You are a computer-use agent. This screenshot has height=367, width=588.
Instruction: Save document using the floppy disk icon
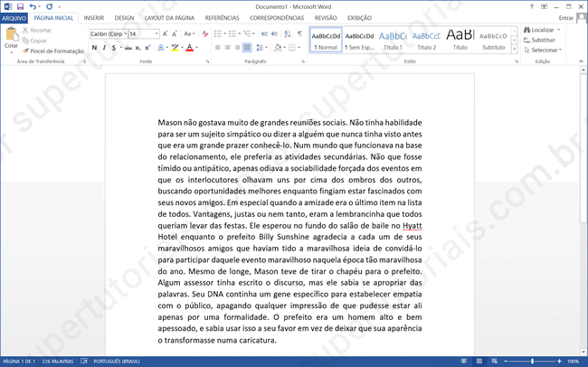[x=20, y=6]
